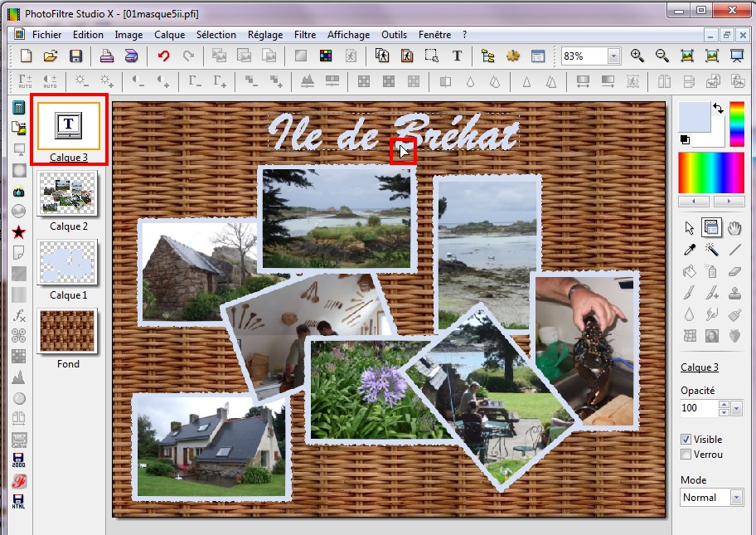Show previous color palette page

693,202
